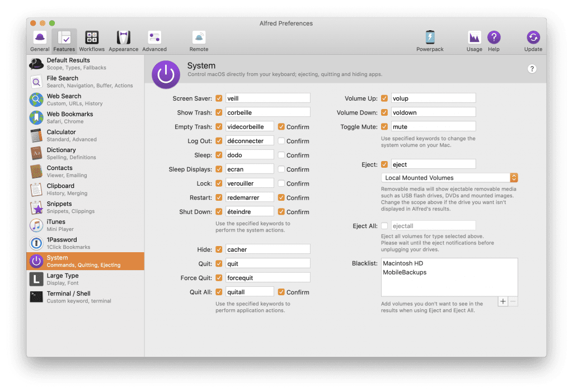
Task: Select Web Search in sidebar
Action: [86, 100]
